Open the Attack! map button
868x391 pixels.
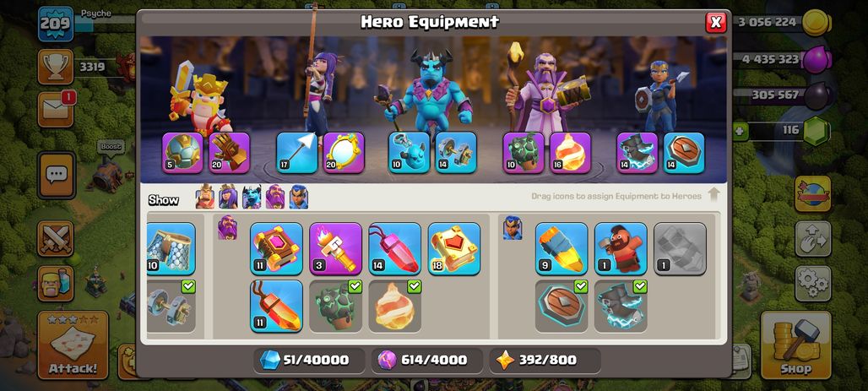[x=73, y=345]
